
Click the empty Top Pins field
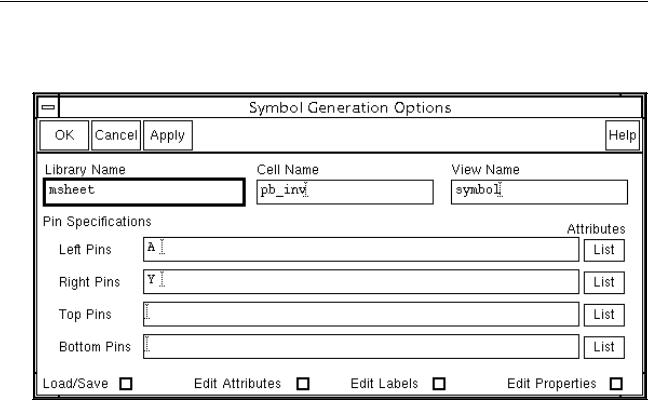pyautogui.click(x=361, y=314)
